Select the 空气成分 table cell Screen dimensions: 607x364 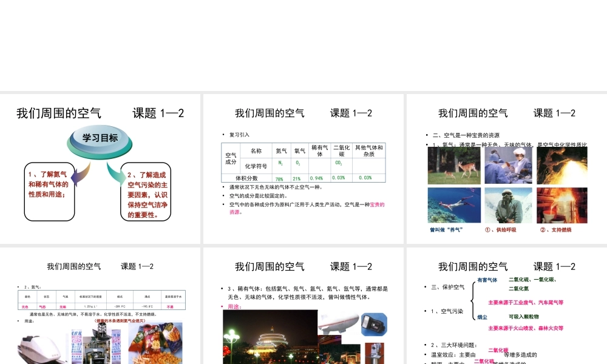pos(231,158)
